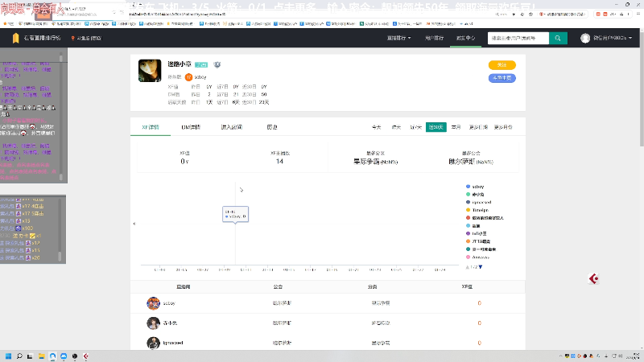Click the user account avatar in navbar

click(585, 38)
